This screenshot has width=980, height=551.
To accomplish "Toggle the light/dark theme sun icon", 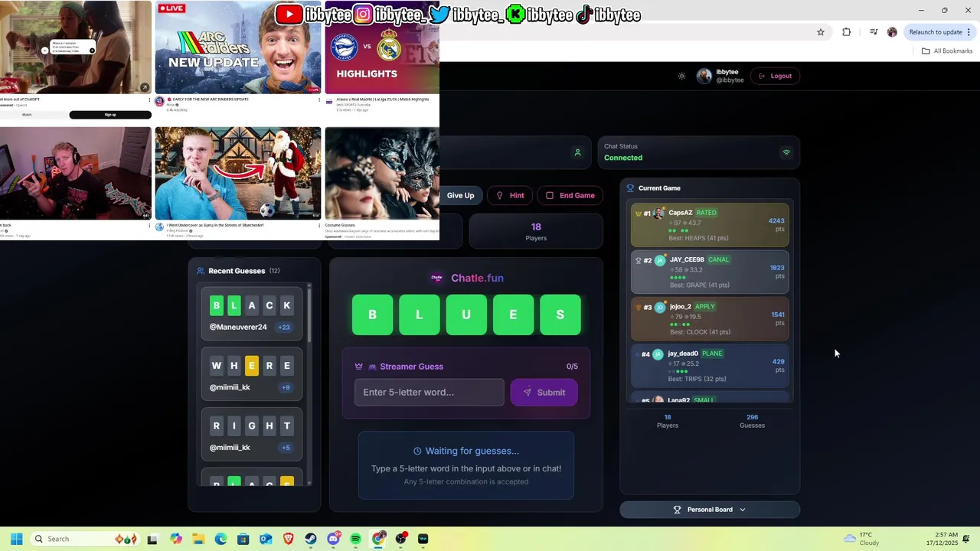I will [681, 76].
